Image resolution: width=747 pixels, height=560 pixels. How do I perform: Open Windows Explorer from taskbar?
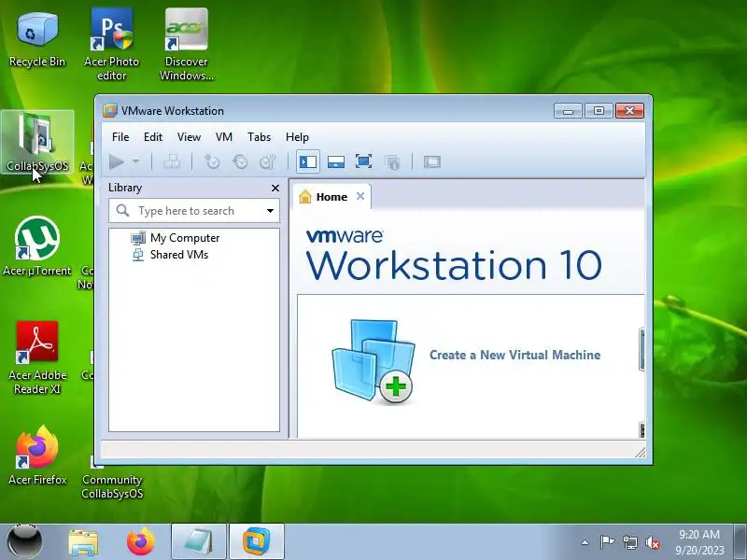[x=83, y=542]
